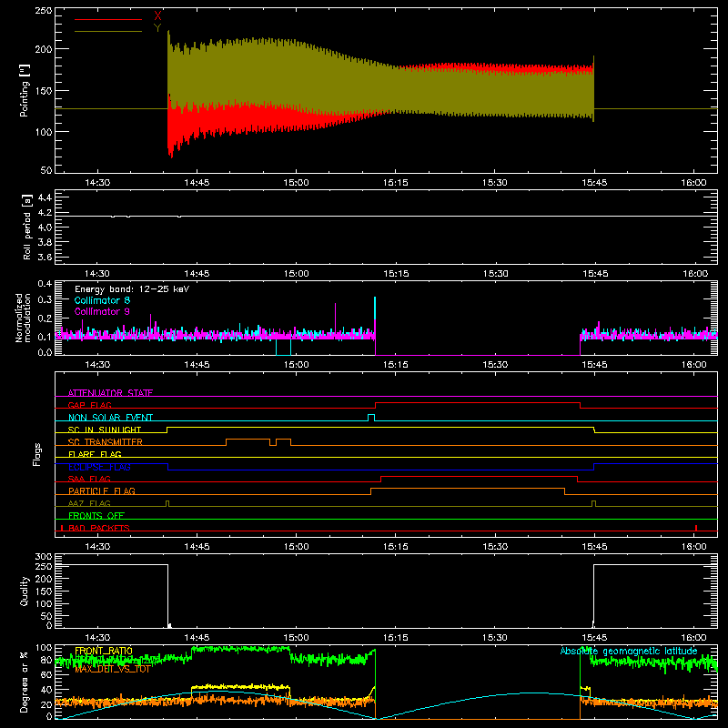
Task: Select the "Energy band: 12-25 keV" annotation
Action: click(x=132, y=289)
